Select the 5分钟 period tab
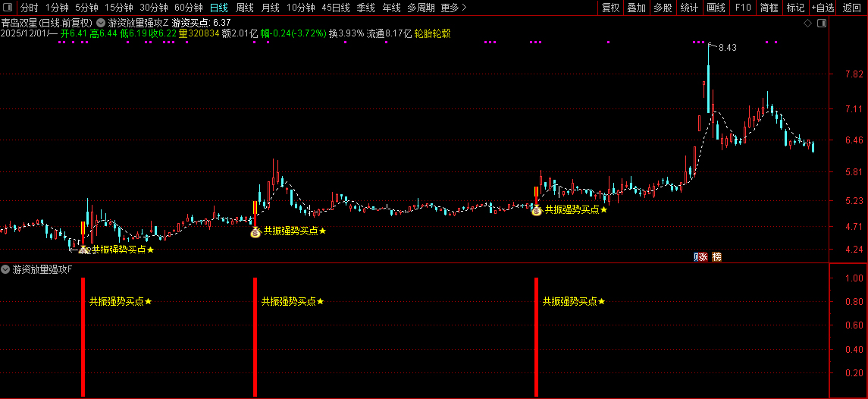This screenshot has height=399, width=868. [86, 8]
